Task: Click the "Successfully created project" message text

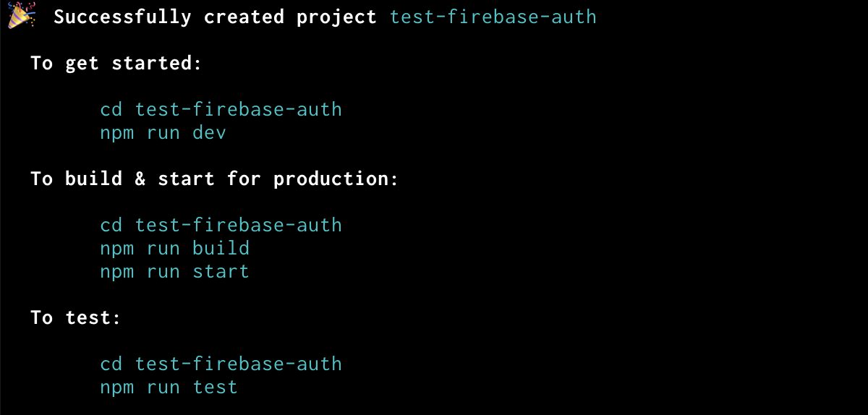Action: point(215,17)
